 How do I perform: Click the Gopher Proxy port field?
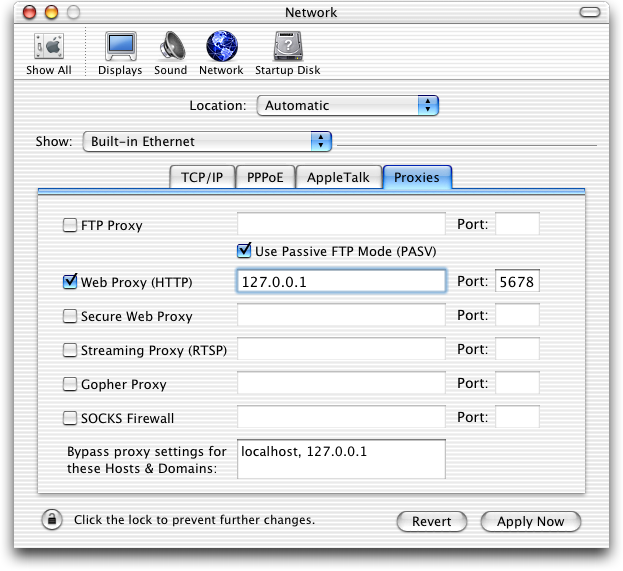point(517,383)
